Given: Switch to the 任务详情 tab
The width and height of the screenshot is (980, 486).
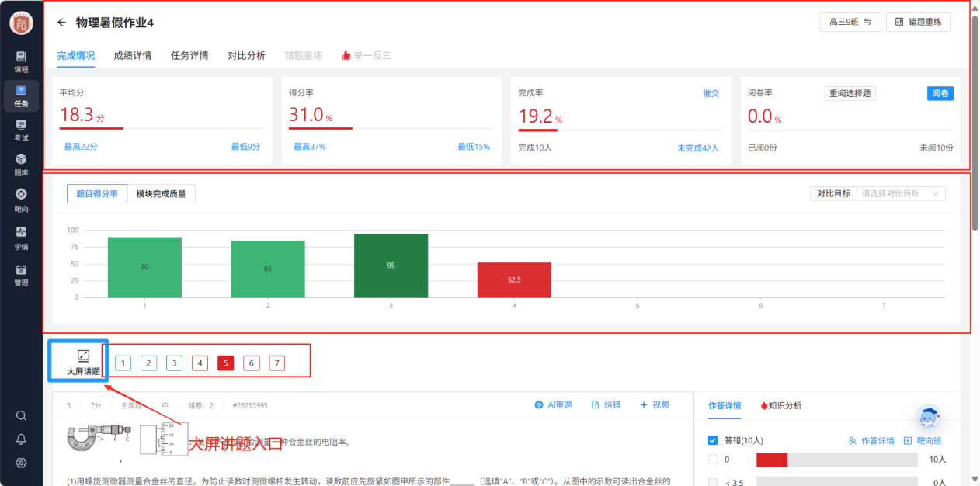Looking at the screenshot, I should (189, 55).
